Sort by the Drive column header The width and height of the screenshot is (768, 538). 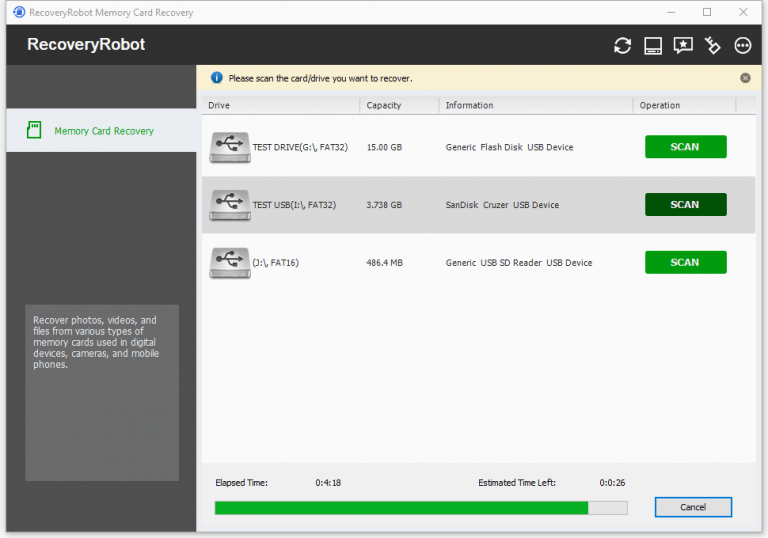point(281,105)
